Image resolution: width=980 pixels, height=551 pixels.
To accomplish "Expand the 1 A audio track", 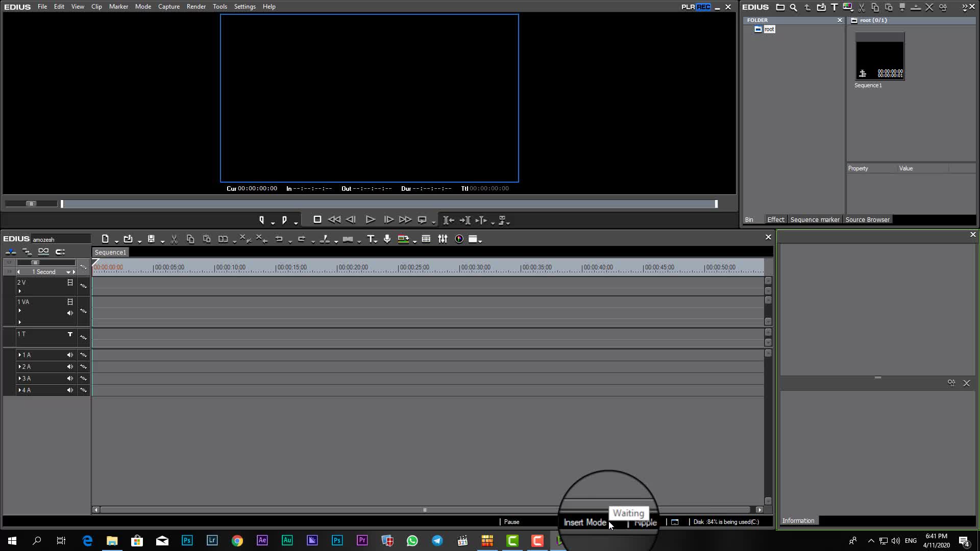I will click(x=20, y=355).
